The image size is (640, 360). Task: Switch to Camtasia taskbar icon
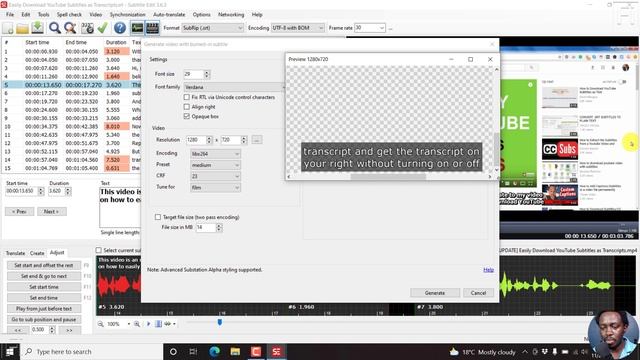[x=256, y=351]
